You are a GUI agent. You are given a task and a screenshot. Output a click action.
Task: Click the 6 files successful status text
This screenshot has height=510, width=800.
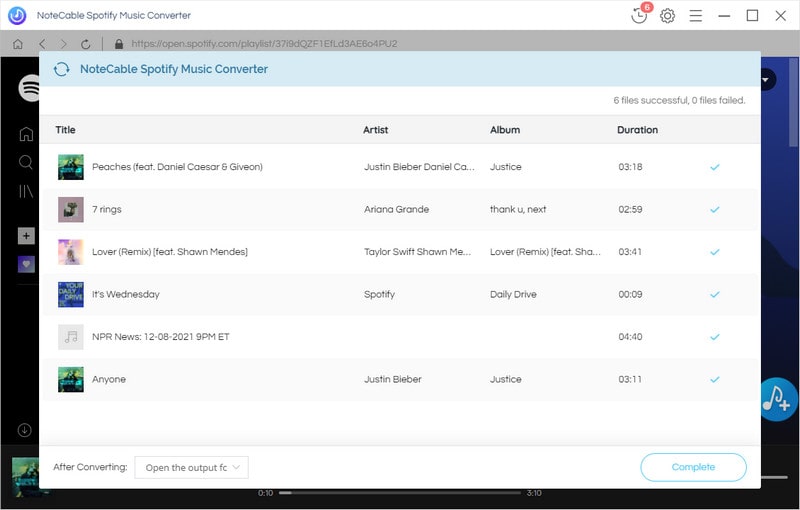coord(679,100)
